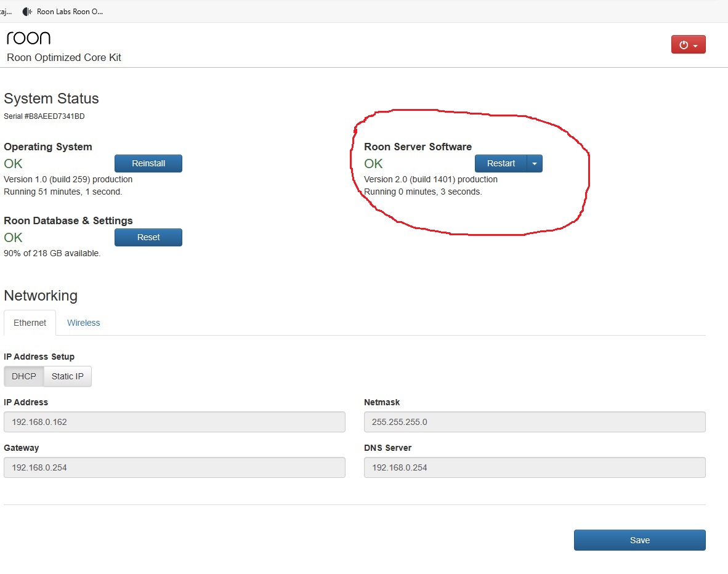The image size is (728, 574).
Task: Click the Netmask field
Action: pyautogui.click(x=535, y=422)
